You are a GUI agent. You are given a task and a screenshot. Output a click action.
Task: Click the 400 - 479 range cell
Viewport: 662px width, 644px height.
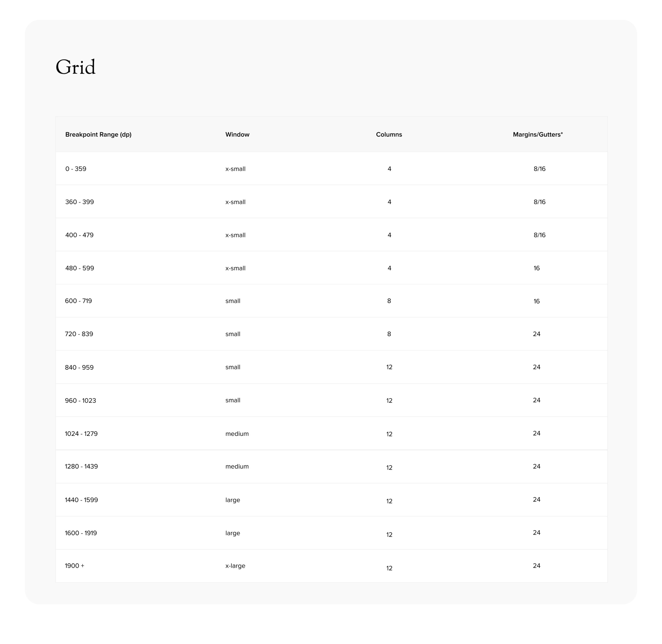[79, 235]
